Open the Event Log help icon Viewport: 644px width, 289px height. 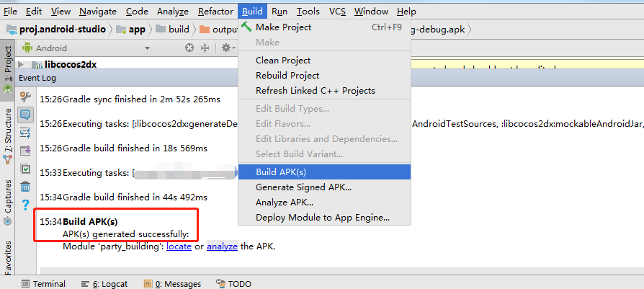pos(25,205)
